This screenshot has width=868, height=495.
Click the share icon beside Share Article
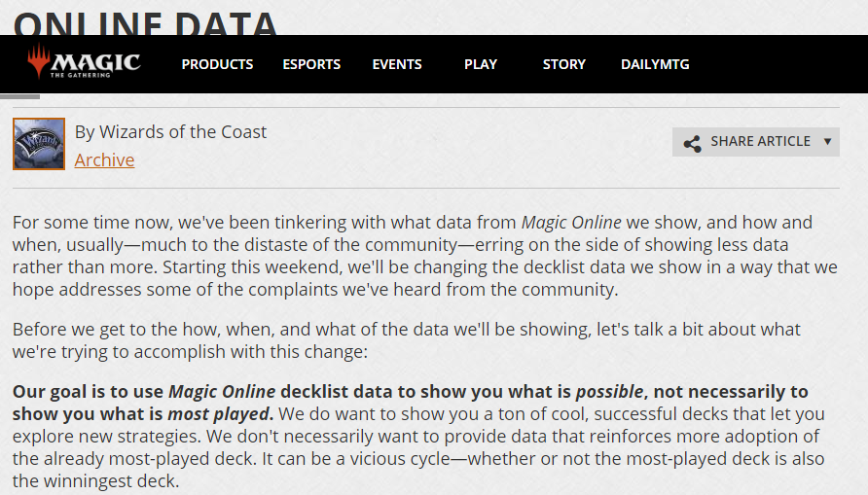pyautogui.click(x=692, y=143)
